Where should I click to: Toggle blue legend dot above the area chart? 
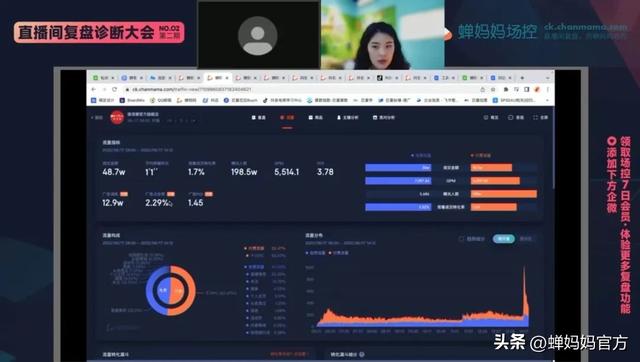307,253
